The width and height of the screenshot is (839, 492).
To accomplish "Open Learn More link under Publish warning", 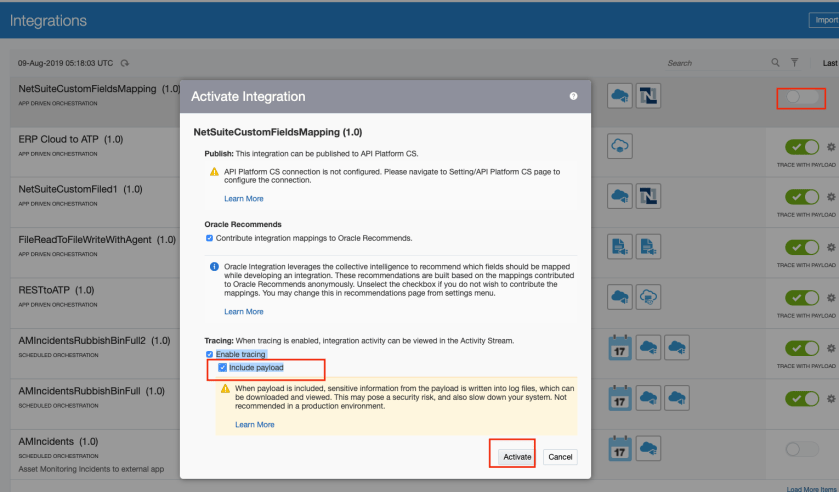I will pos(243,199).
